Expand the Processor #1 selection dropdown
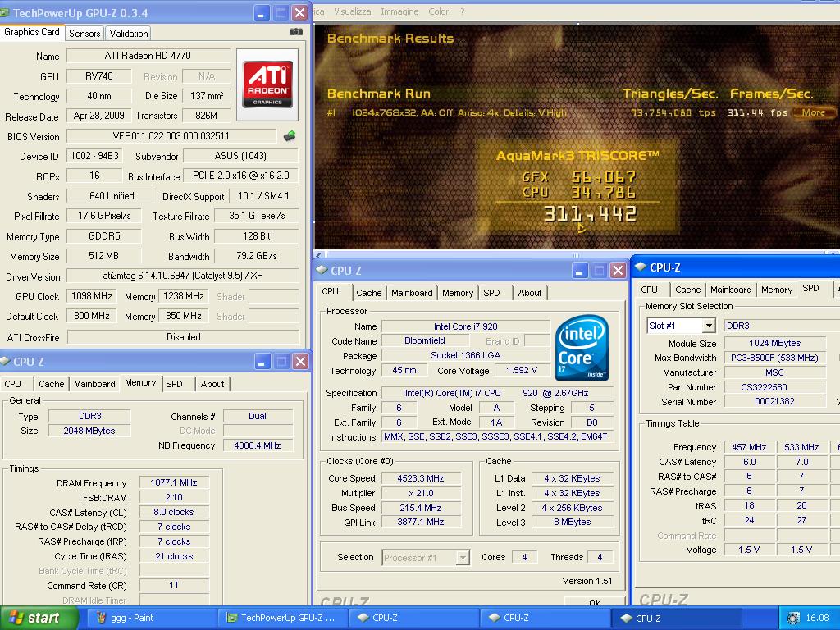This screenshot has height=630, width=840. (x=463, y=558)
